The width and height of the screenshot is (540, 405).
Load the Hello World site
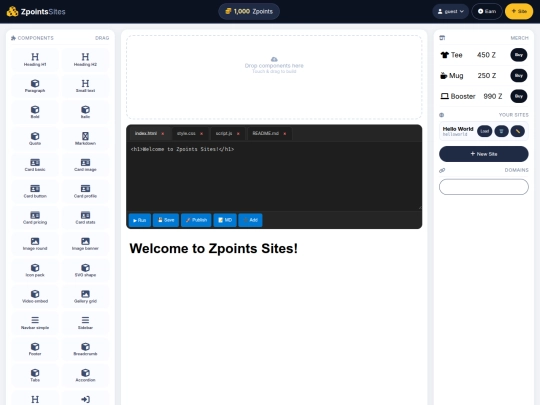[x=485, y=131]
